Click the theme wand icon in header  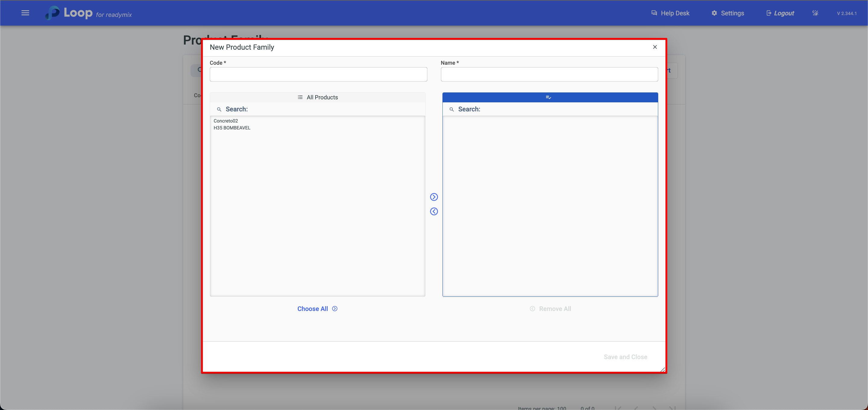(x=815, y=13)
